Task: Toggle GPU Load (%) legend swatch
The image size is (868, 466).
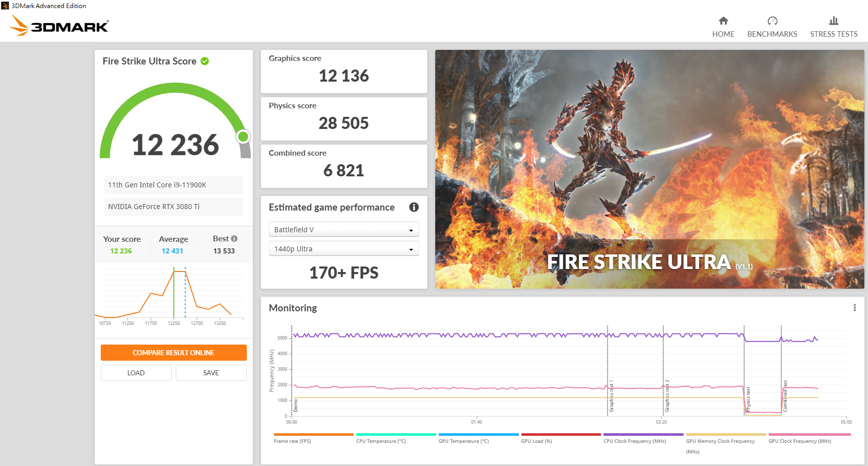Action: (x=561, y=434)
